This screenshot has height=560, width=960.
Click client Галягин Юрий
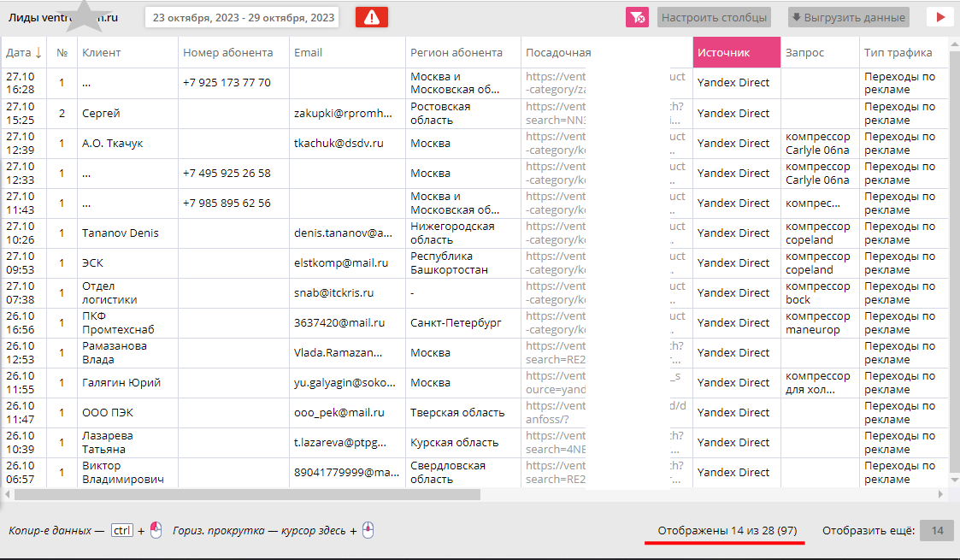[121, 383]
